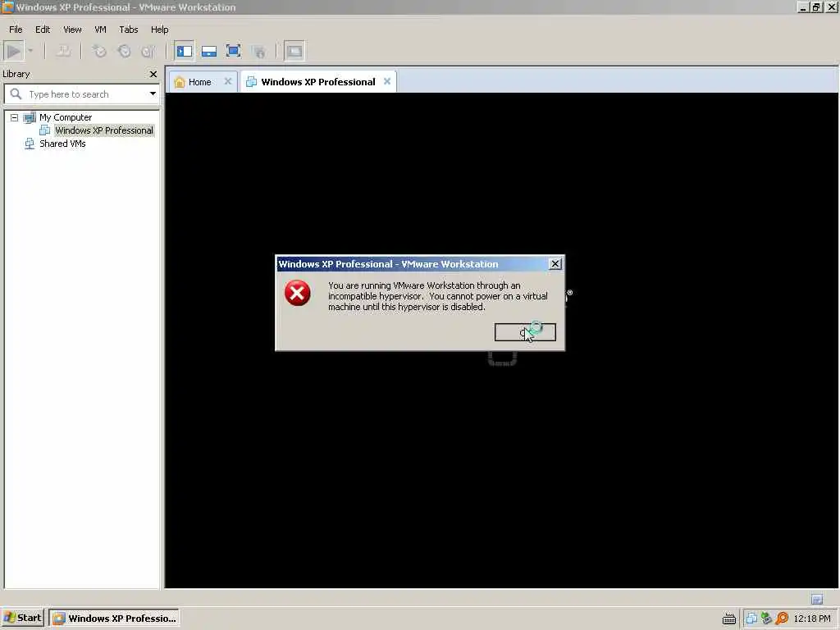Open the power options dropdown arrow beside play
840x630 pixels.
30,52
